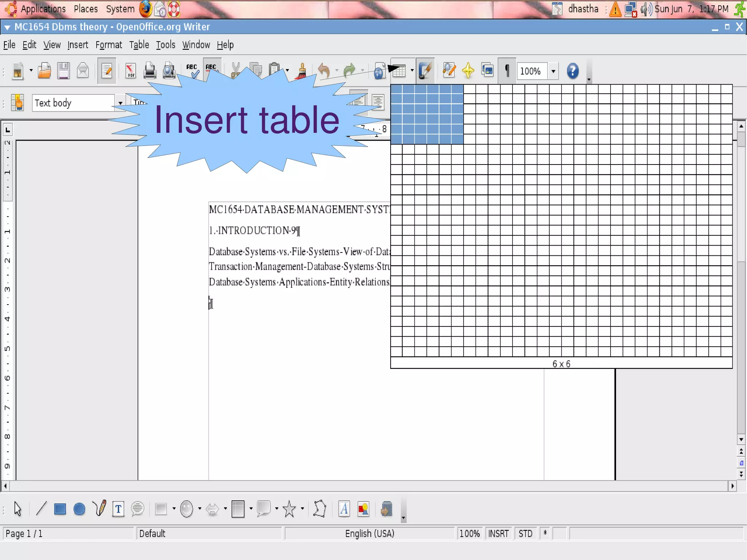Toggle the Edit File mode icon
Screen dimensions: 747x560
tap(107, 71)
